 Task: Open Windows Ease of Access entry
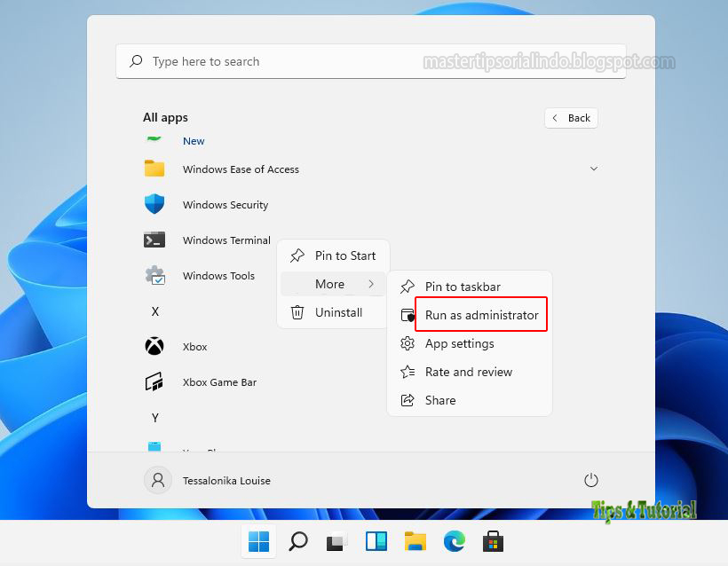[x=370, y=169]
